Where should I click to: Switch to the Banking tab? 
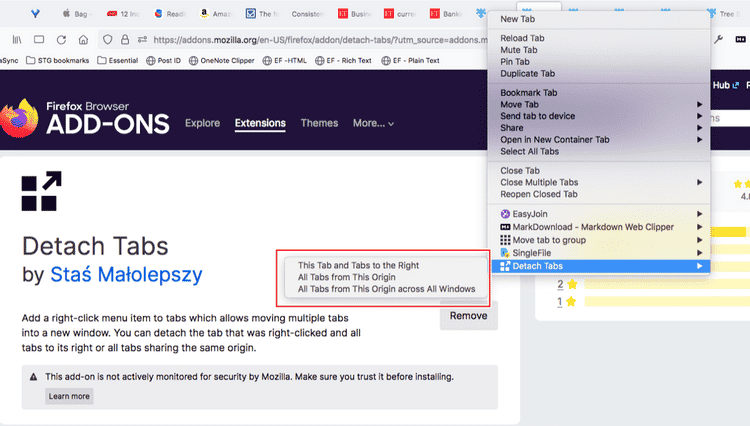click(x=446, y=14)
